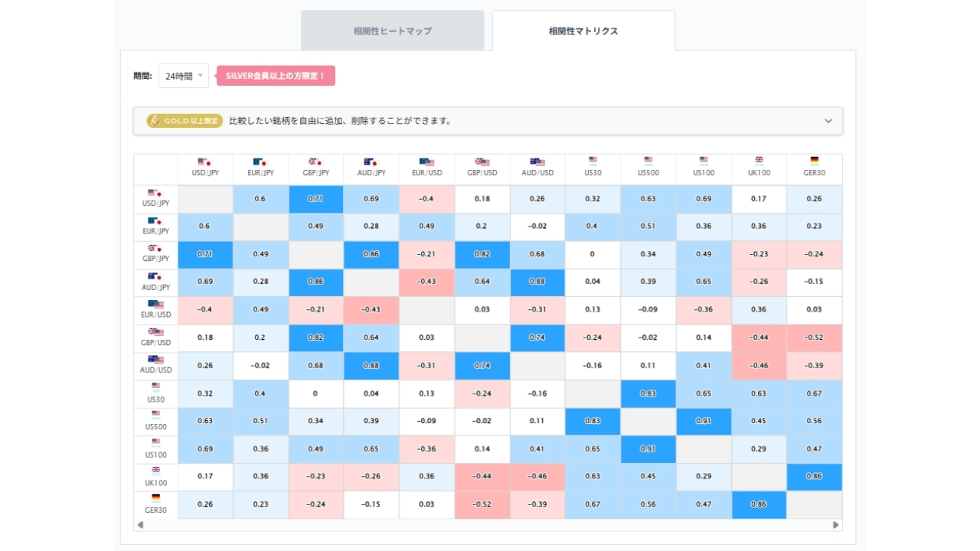Click the GOLD以上限定 medal badge
980x551 pixels.
185,121
